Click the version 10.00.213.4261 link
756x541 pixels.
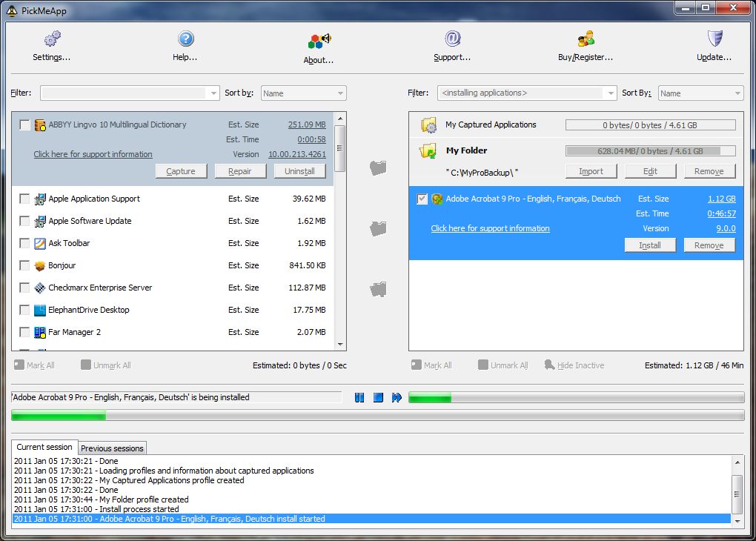click(297, 154)
